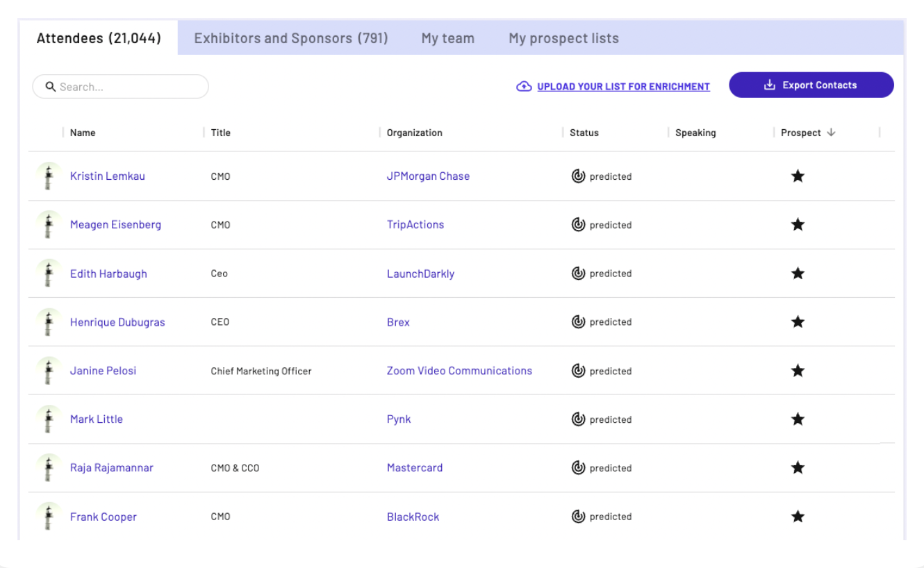Click predicted status icon for Edith Harbaugh
Image resolution: width=924 pixels, height=568 pixels.
578,274
